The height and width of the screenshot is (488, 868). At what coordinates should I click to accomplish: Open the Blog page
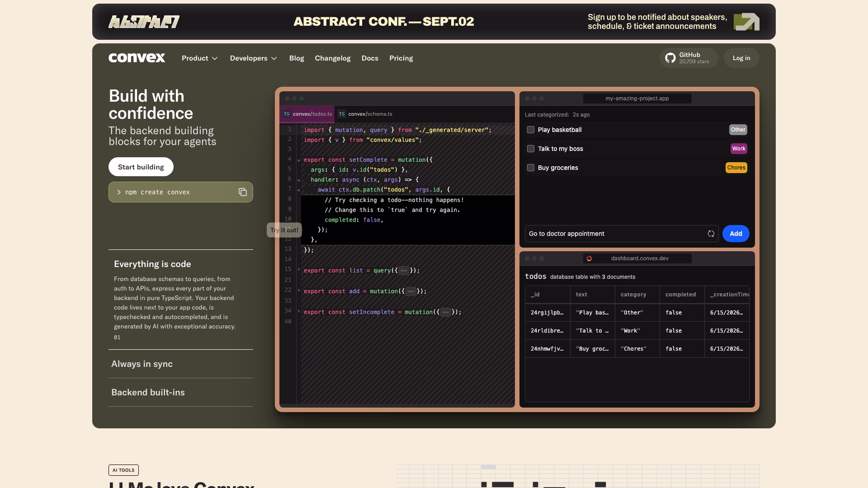click(x=297, y=58)
